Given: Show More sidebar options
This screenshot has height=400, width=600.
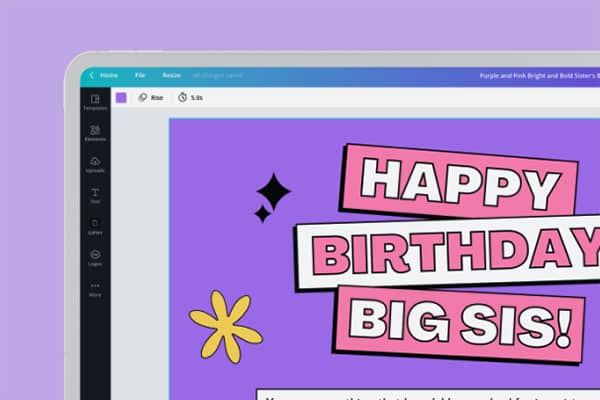Looking at the screenshot, I should 95,290.
